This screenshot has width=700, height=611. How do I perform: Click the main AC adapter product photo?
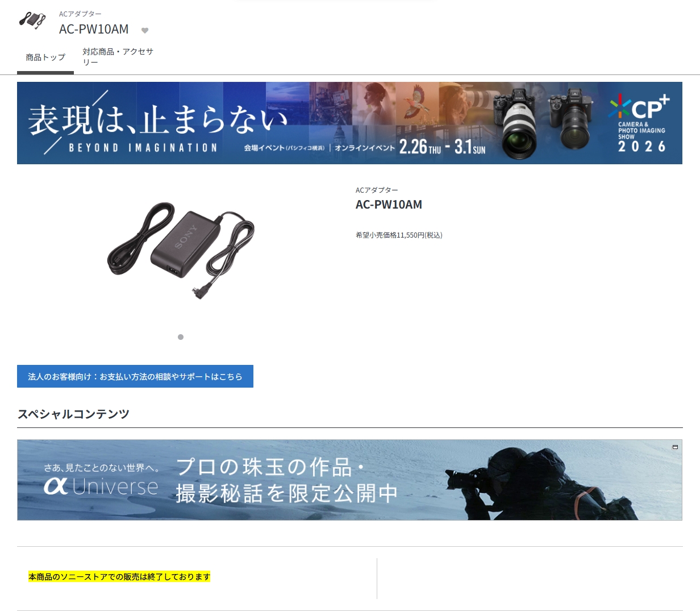click(x=181, y=250)
